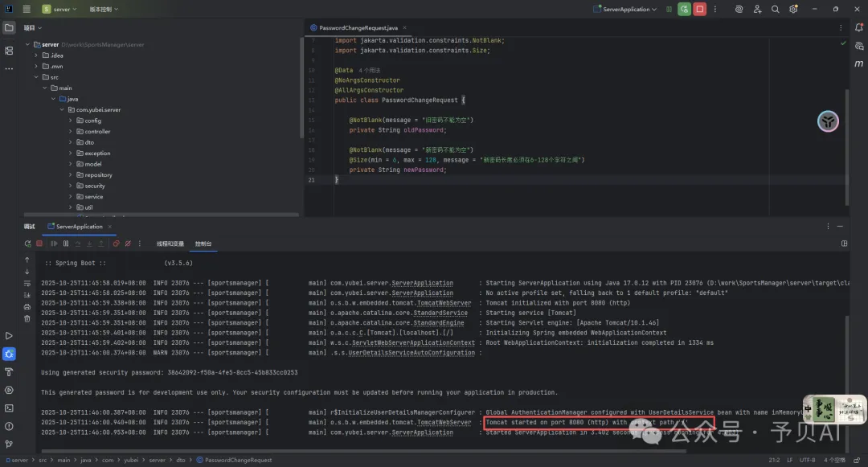Viewport: 868px width, 467px height.
Task: View breakpoints icon in debug toolbar
Action: click(116, 244)
